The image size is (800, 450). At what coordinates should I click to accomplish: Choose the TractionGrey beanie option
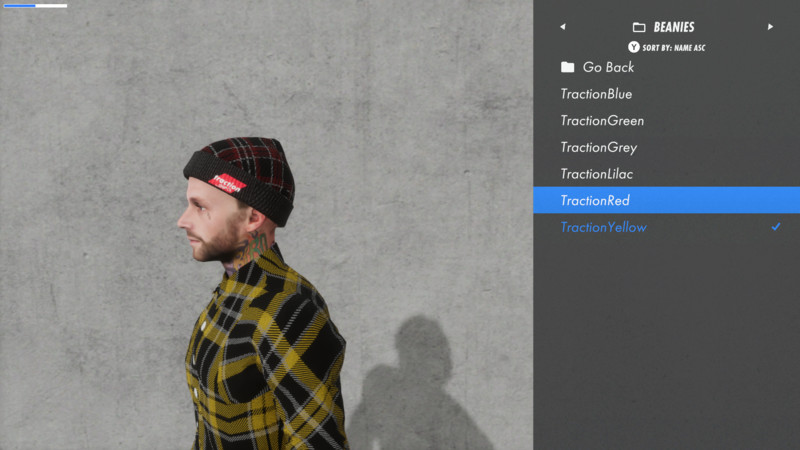click(666, 147)
